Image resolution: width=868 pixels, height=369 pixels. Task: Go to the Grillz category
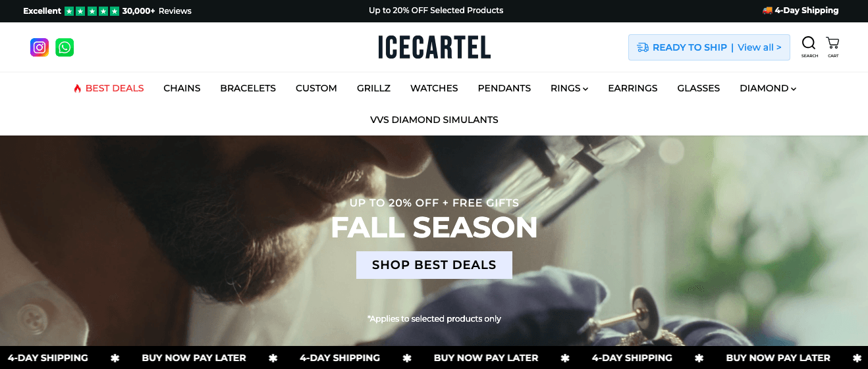[x=373, y=88]
